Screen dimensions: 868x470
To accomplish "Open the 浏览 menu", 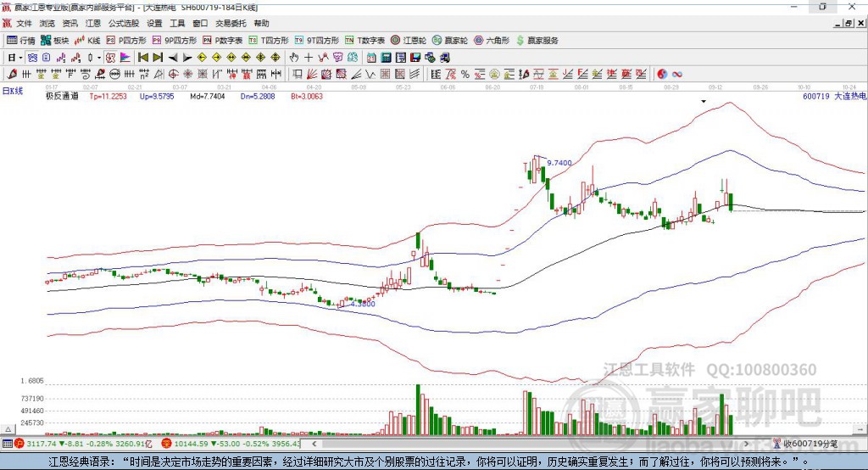I will [47, 23].
